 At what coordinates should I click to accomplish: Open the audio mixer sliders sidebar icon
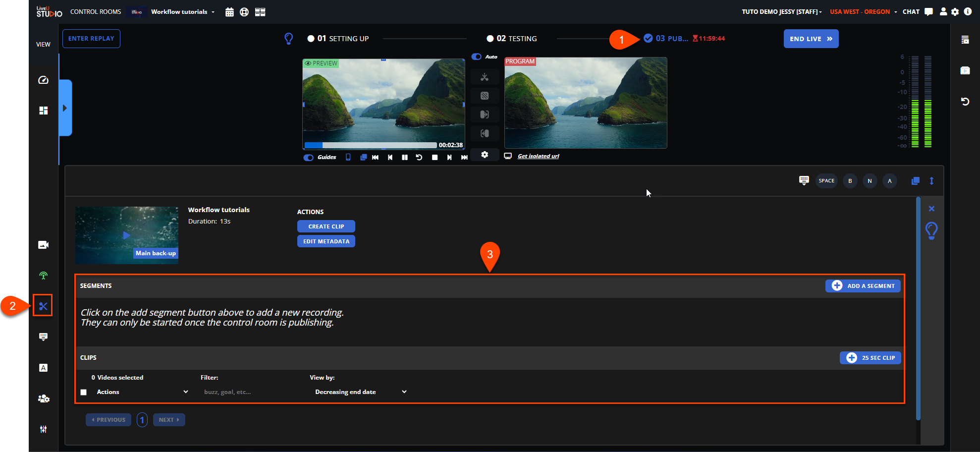tap(44, 429)
